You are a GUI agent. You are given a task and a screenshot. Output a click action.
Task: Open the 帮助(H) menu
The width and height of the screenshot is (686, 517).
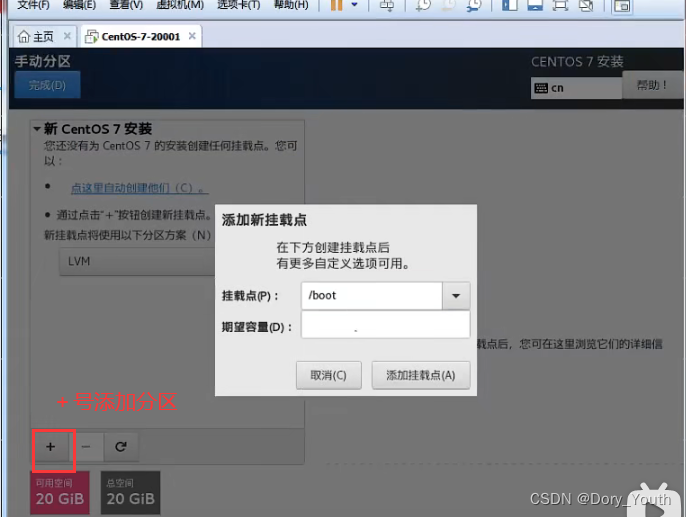coord(291,5)
